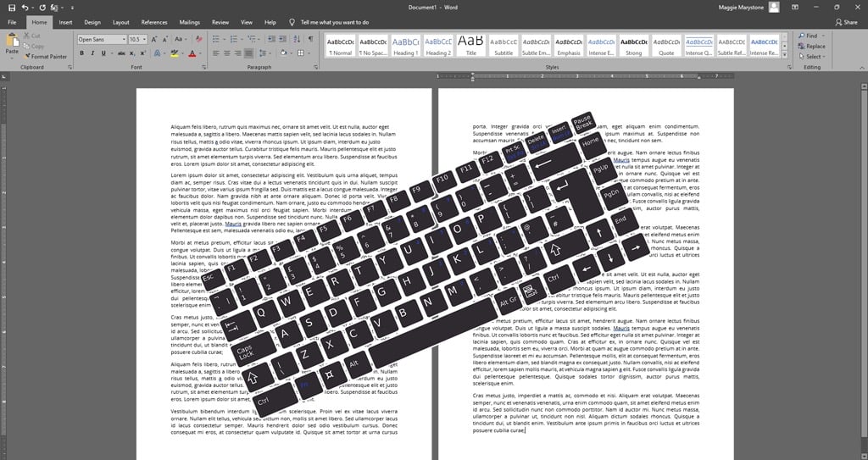Image resolution: width=868 pixels, height=460 pixels.
Task: Toggle Show/Hide paragraph marks
Action: (310, 39)
